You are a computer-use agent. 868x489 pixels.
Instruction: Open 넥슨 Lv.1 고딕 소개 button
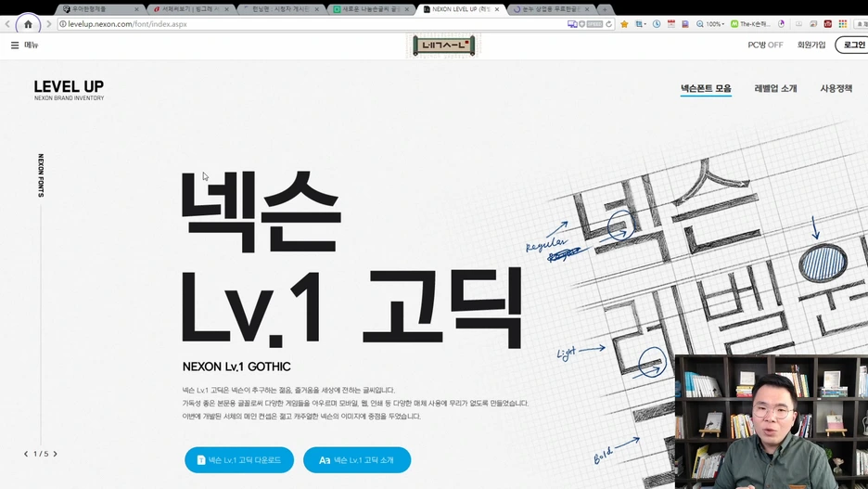[x=357, y=460]
